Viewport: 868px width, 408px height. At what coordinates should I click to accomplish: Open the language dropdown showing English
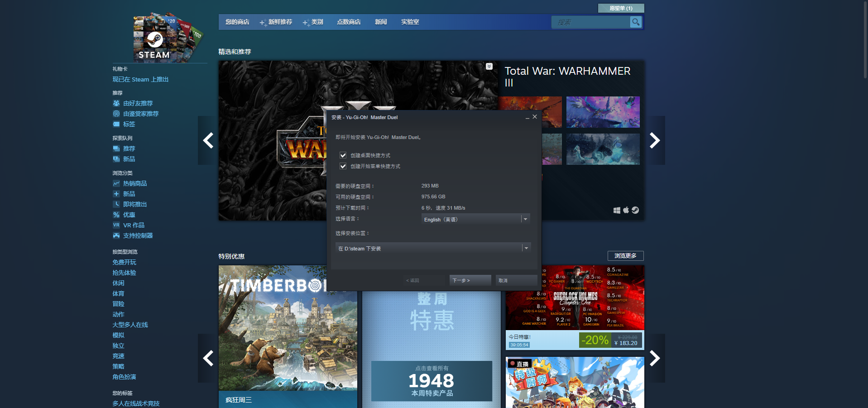[475, 219]
